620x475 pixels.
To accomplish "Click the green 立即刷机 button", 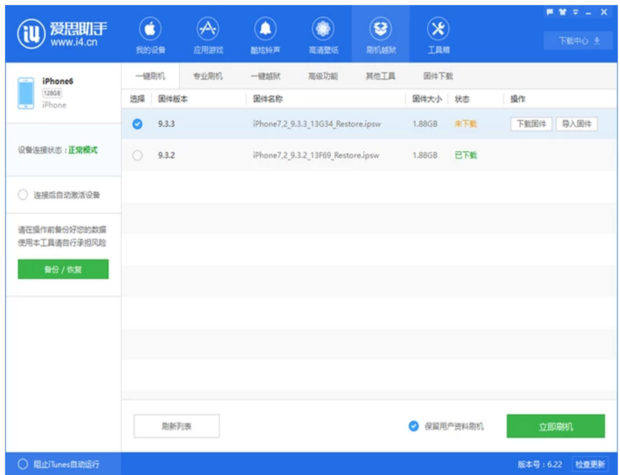I will coord(556,426).
